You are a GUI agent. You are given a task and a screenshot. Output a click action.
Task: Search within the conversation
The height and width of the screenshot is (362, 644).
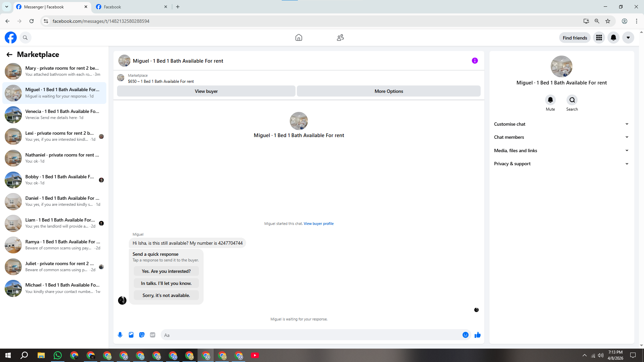[x=572, y=100]
